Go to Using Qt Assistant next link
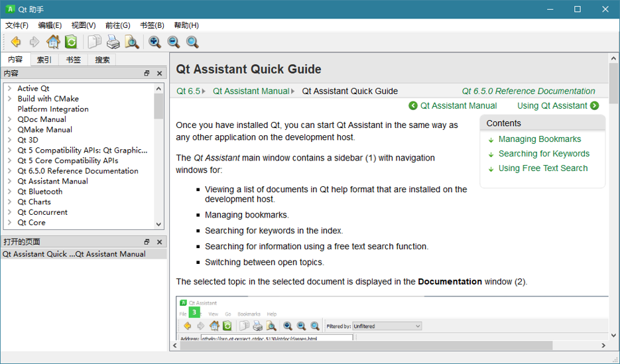This screenshot has width=620, height=364. click(552, 105)
